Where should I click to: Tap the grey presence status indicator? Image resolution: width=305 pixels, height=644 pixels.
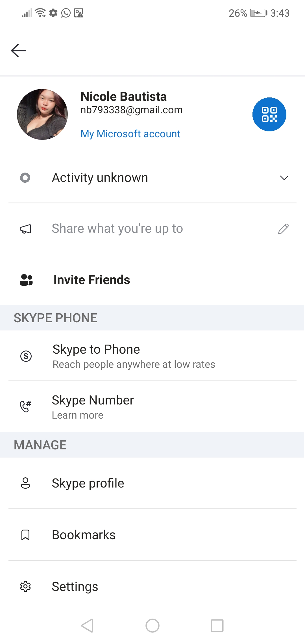25,178
